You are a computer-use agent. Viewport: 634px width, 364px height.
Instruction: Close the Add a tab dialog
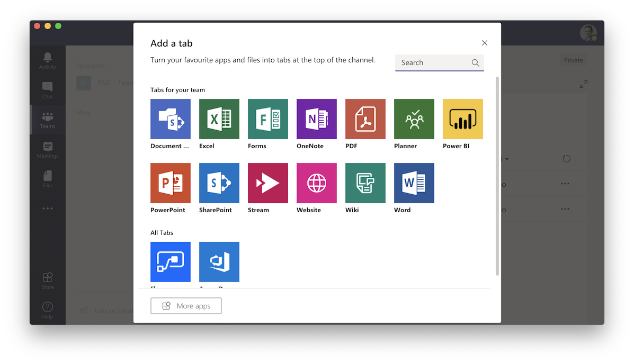click(485, 43)
